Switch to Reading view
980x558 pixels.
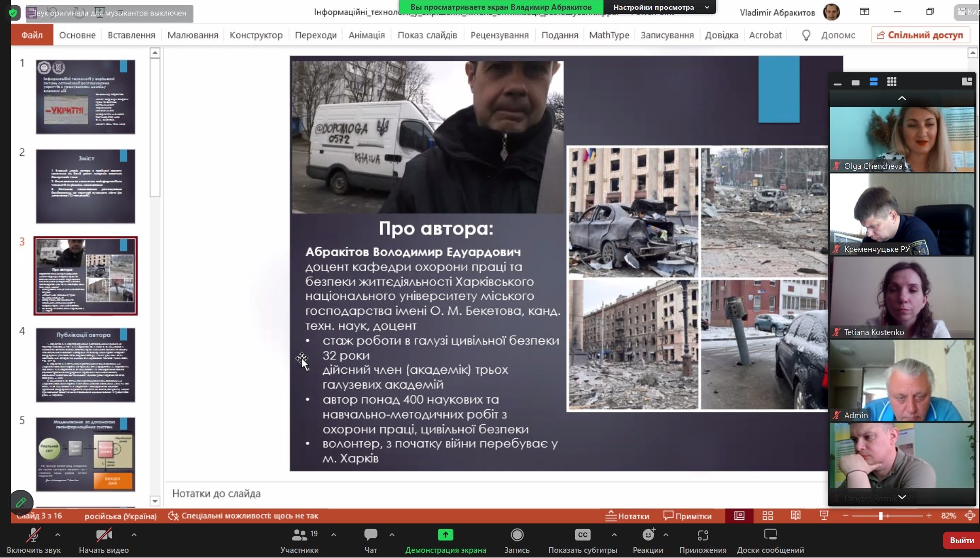pyautogui.click(x=796, y=516)
